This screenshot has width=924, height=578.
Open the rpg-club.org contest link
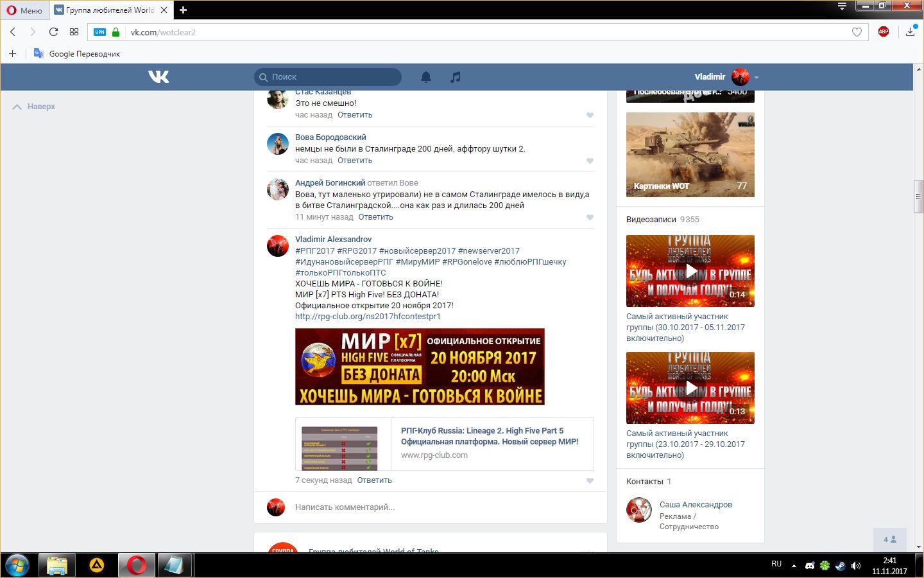point(368,317)
